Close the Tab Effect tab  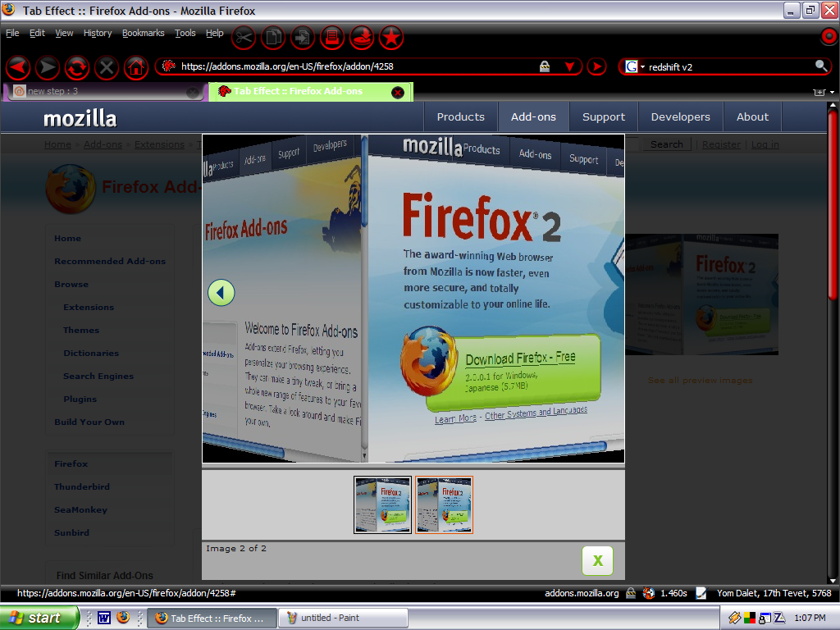(x=398, y=92)
